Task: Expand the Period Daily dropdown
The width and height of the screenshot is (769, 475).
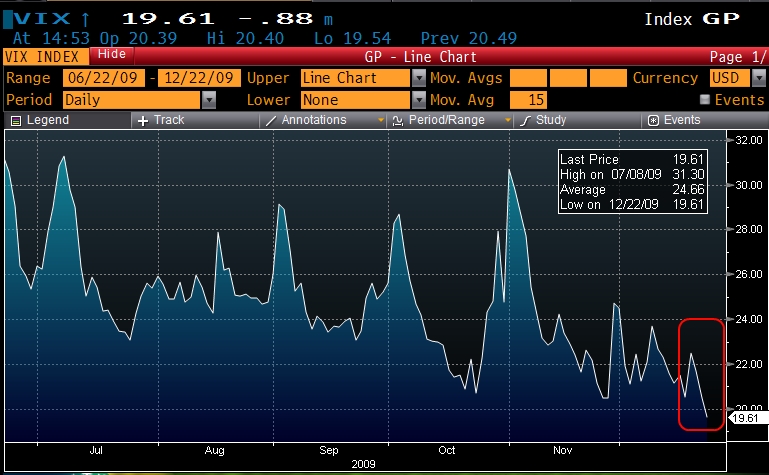Action: click(x=209, y=100)
